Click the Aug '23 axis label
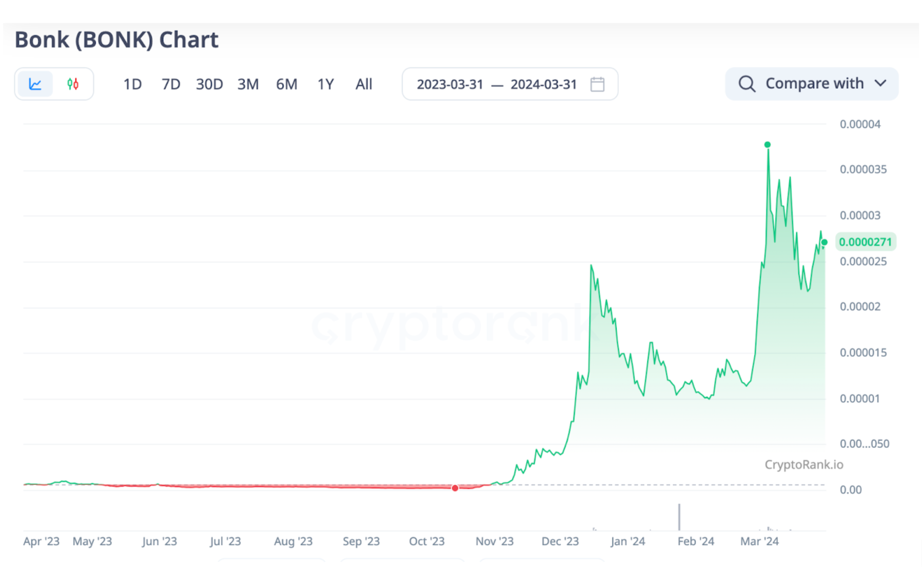Image resolution: width=922 pixels, height=588 pixels. click(293, 541)
